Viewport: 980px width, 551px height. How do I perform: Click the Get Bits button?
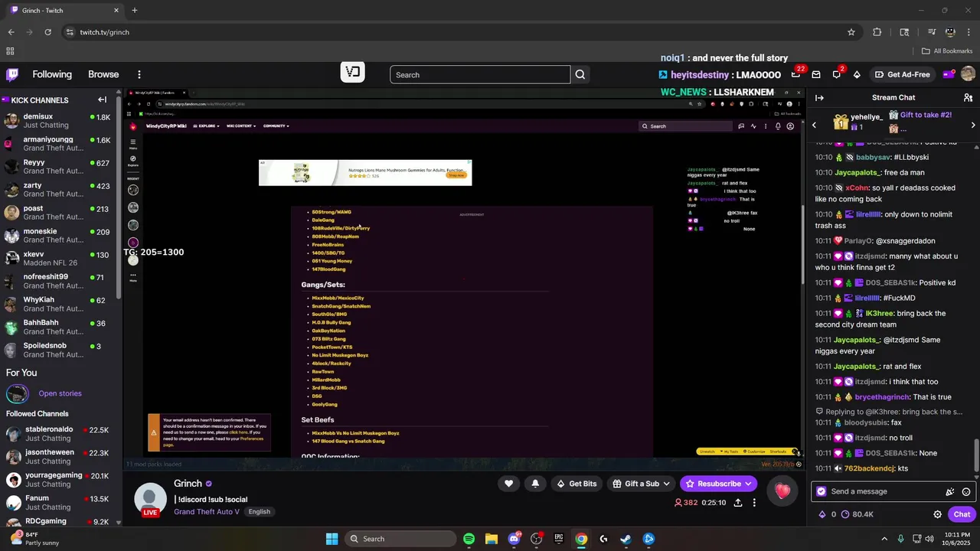[x=577, y=484]
